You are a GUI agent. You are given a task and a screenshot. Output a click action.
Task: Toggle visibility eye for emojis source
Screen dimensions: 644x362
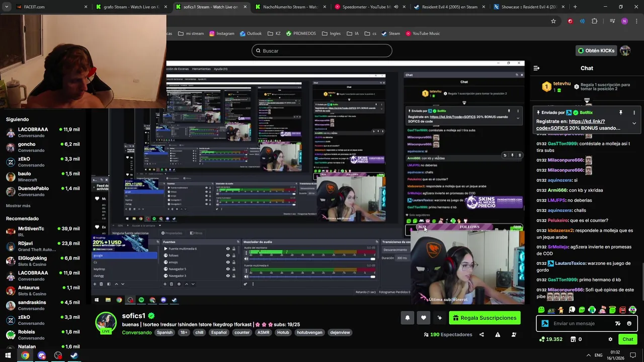click(228, 262)
